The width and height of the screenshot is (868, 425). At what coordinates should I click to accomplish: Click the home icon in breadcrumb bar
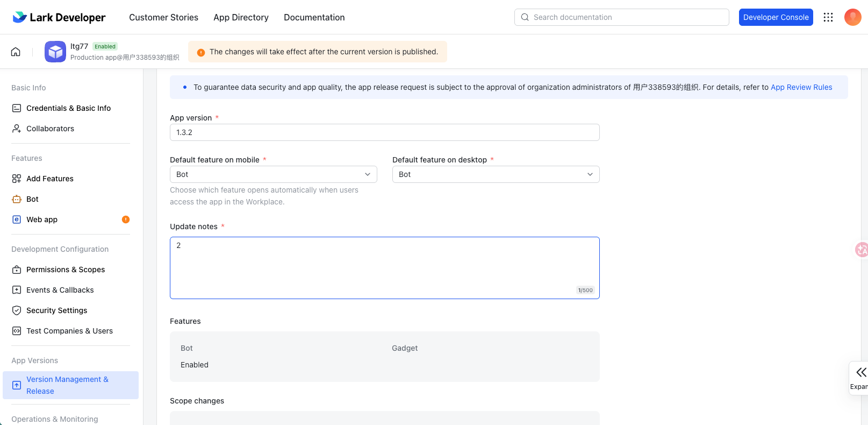tap(16, 52)
